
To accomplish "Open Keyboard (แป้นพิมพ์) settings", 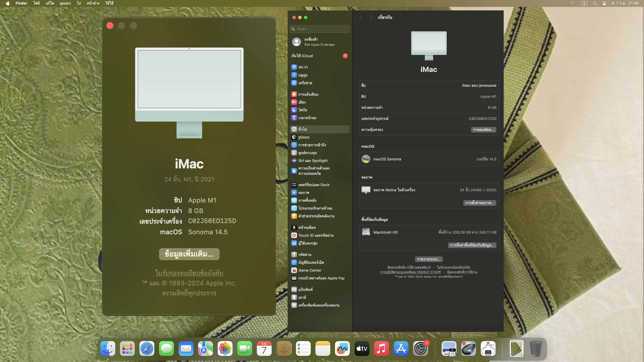I will tap(319, 290).
